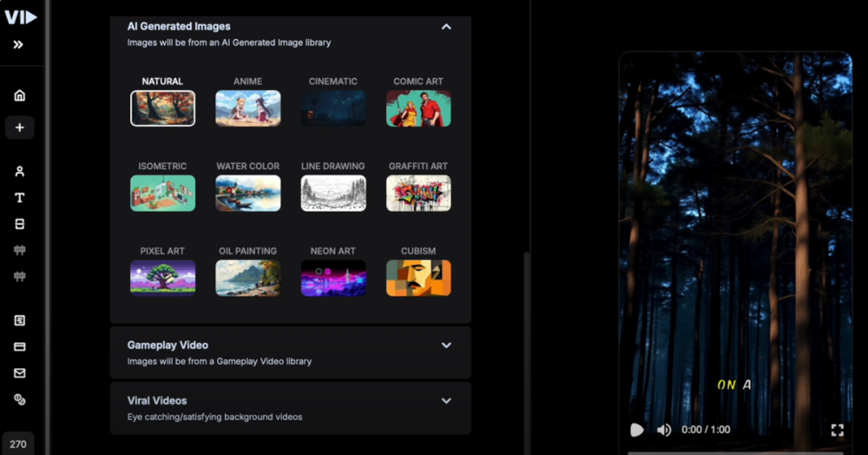Open the person avatar icon in sidebar
This screenshot has width=868, height=455.
point(19,171)
